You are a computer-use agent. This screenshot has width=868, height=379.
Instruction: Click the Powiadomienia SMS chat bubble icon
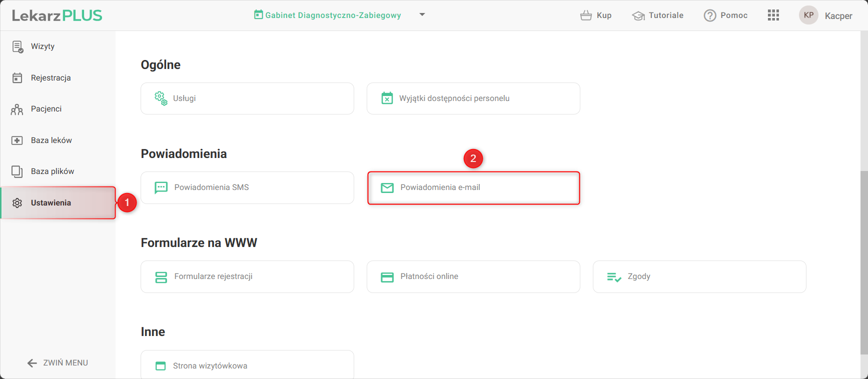pyautogui.click(x=161, y=187)
